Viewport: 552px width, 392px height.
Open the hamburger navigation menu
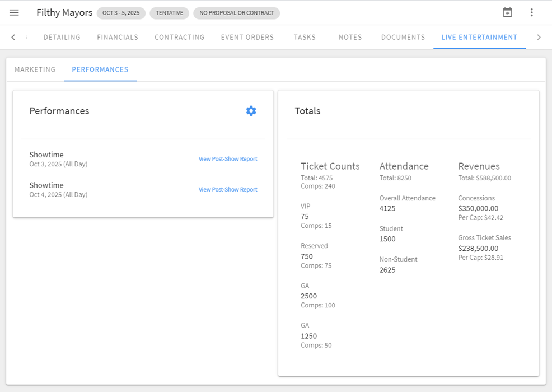pyautogui.click(x=14, y=12)
